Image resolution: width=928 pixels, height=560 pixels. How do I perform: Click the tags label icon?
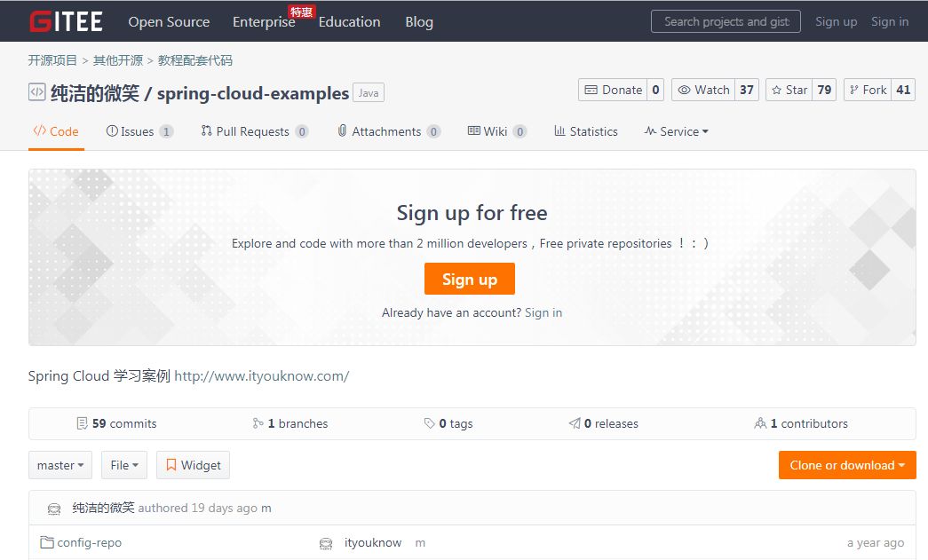tap(429, 423)
